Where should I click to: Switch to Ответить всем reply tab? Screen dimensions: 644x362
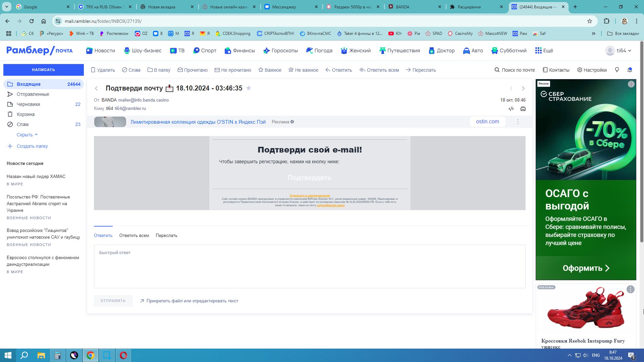pyautogui.click(x=134, y=236)
